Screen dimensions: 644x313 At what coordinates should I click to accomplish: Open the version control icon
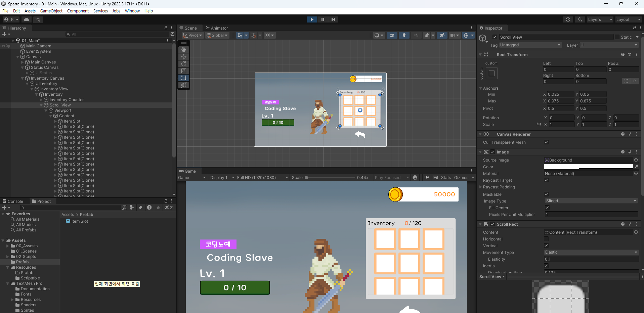(x=38, y=19)
